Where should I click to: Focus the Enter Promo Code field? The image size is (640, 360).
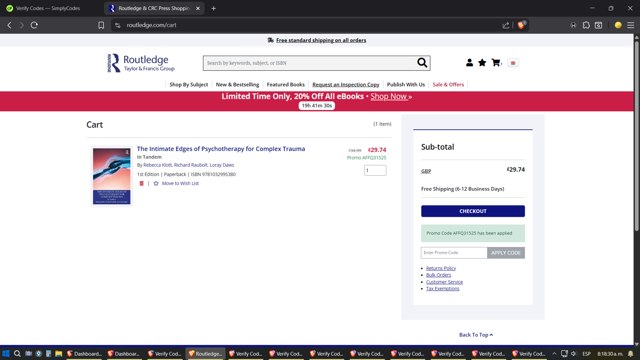(x=454, y=253)
